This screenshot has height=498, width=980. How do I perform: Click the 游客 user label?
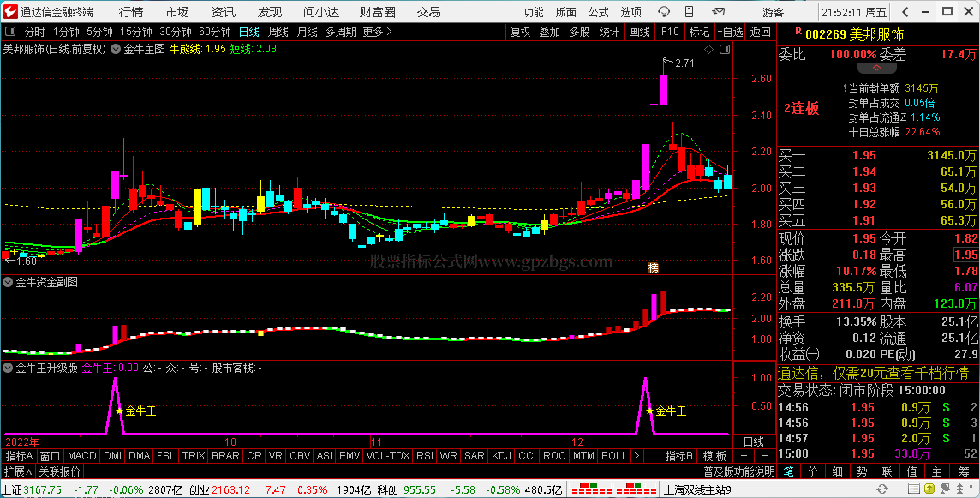click(x=773, y=12)
